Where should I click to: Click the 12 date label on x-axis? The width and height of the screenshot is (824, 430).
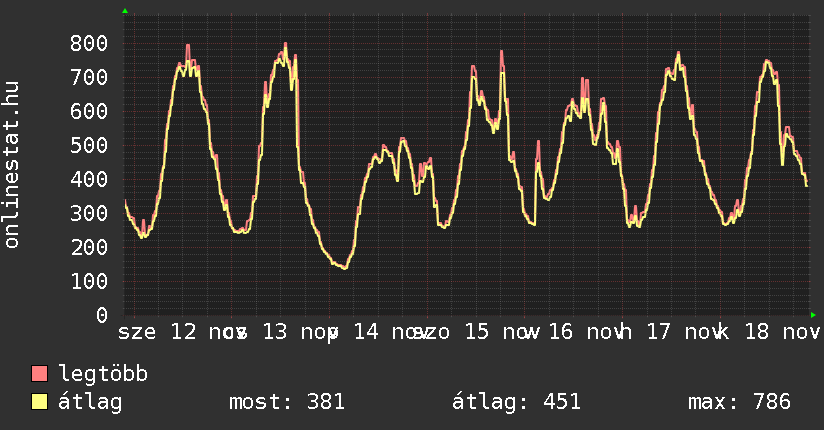[184, 331]
